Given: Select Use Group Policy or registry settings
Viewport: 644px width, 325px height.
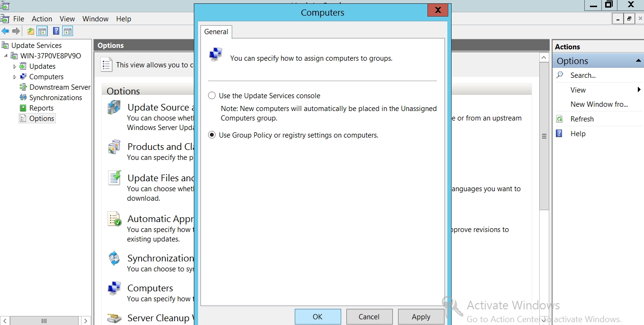Looking at the screenshot, I should point(212,135).
